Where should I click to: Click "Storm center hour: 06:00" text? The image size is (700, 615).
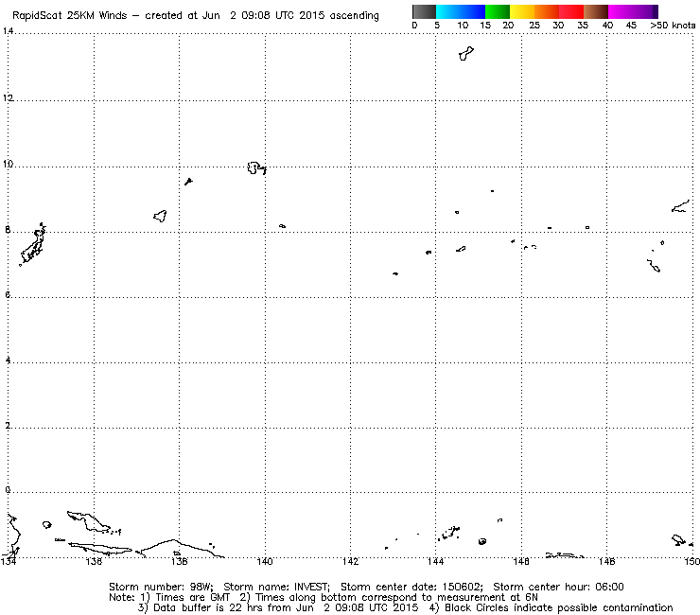tap(558, 587)
